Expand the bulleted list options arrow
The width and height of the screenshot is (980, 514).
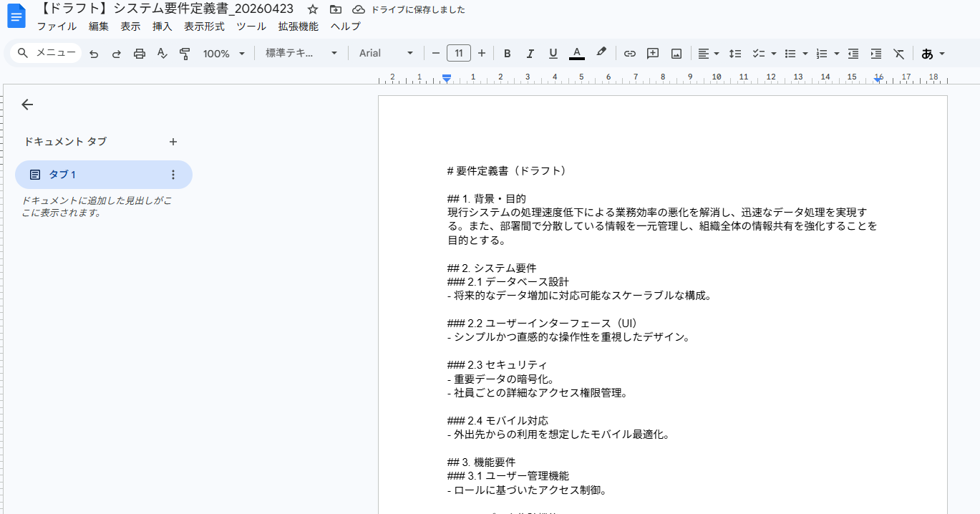tap(805, 54)
